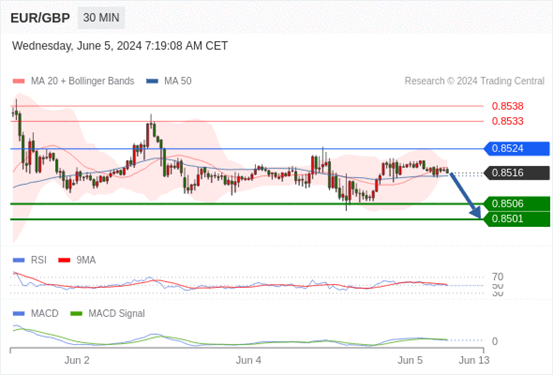The image size is (553, 375).
Task: Click the blue 0.8524 pivot price tag
Action: click(x=517, y=149)
